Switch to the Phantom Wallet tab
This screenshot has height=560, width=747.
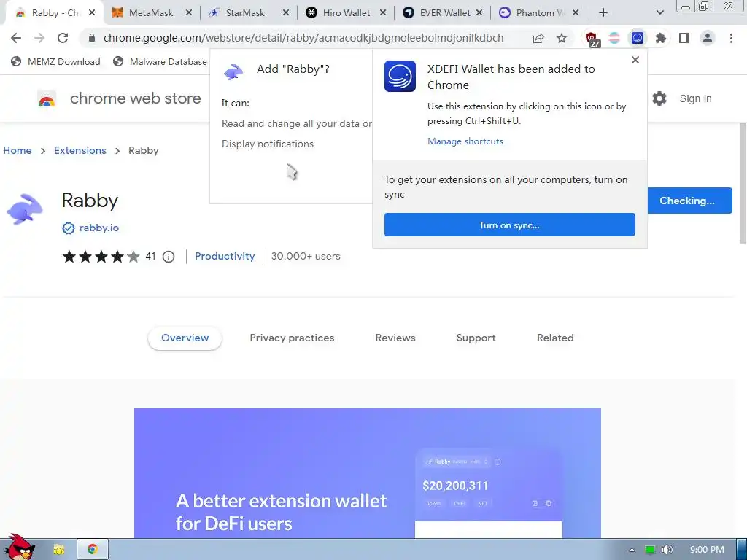click(x=539, y=13)
